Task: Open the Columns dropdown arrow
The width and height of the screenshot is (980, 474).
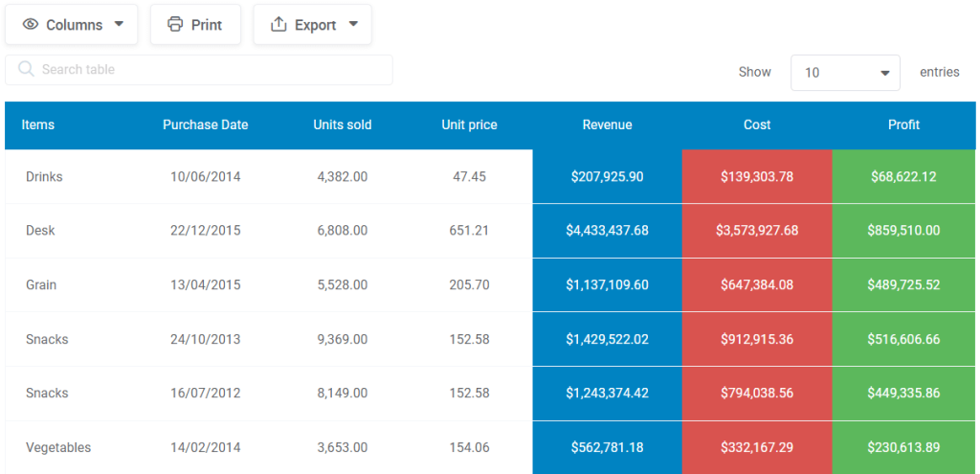Action: coord(119,24)
